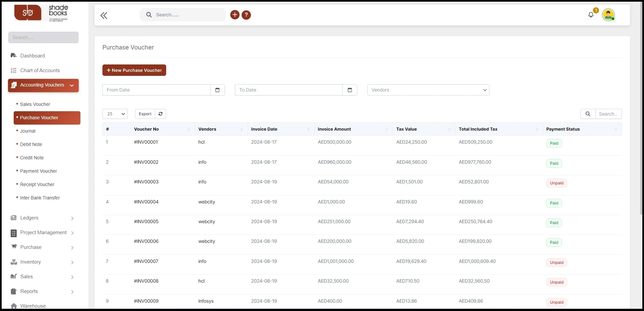Screen dimensions: 644x311
Task: Open the Vendors filter dropdown
Action: (428, 90)
